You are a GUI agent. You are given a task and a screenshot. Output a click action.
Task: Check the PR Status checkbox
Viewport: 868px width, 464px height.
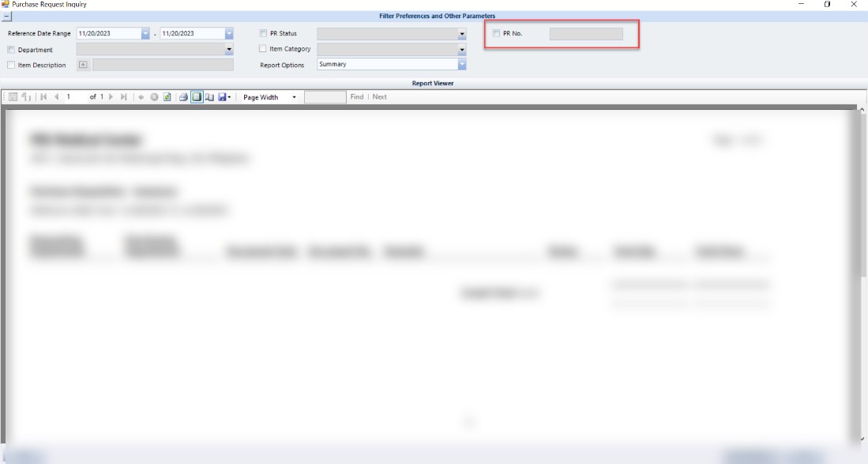pos(263,34)
